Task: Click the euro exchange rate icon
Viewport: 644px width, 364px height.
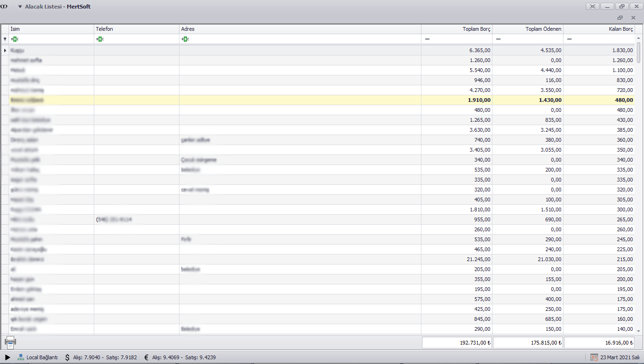Action: [146, 357]
